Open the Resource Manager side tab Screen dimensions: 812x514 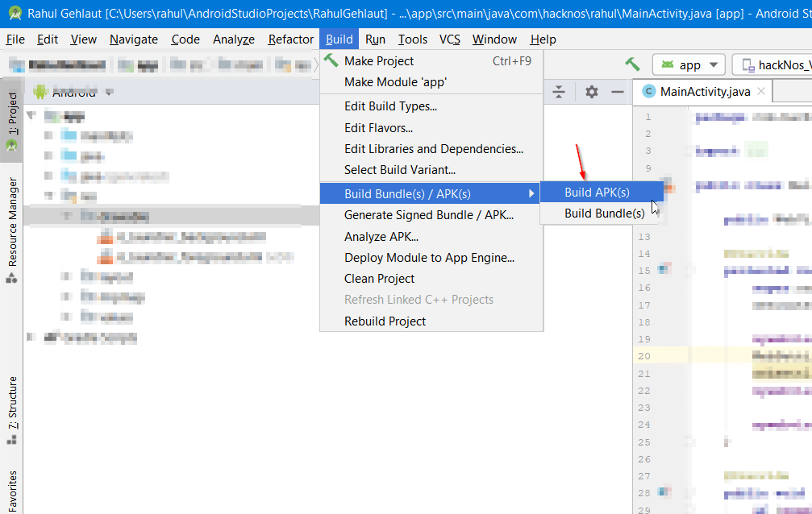11,230
